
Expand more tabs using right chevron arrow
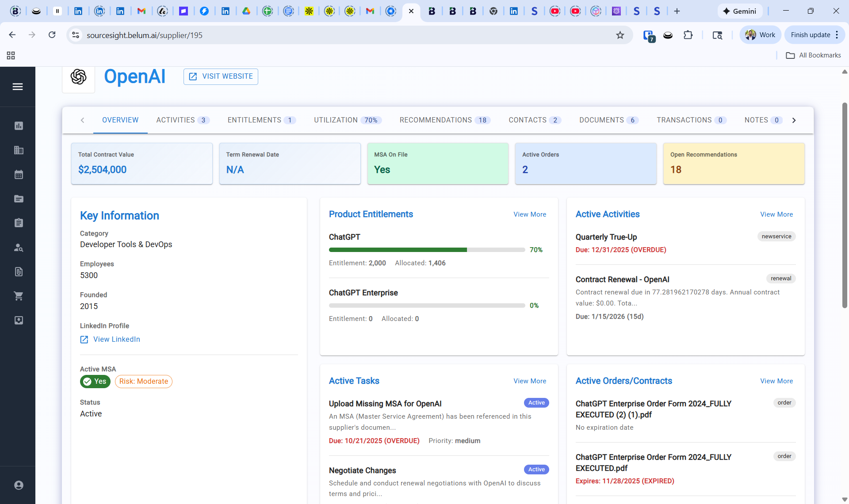pos(794,120)
